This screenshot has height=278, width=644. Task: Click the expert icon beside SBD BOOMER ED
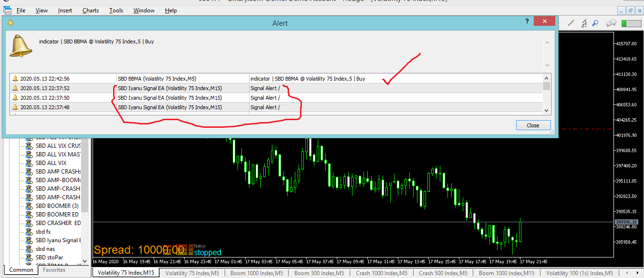pyautogui.click(x=29, y=215)
